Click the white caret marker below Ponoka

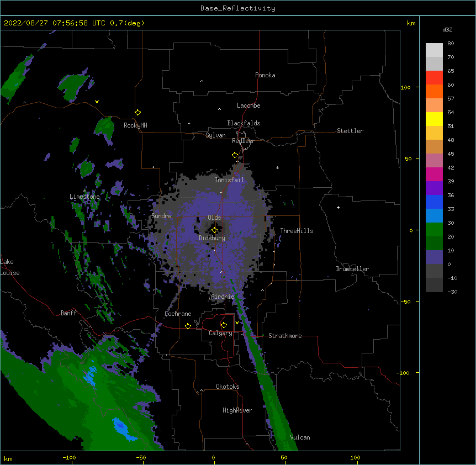tap(202, 81)
